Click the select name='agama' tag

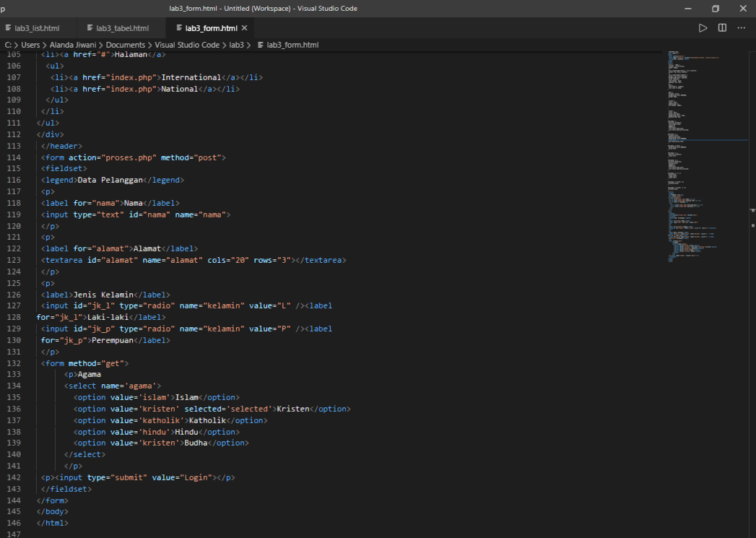point(113,386)
